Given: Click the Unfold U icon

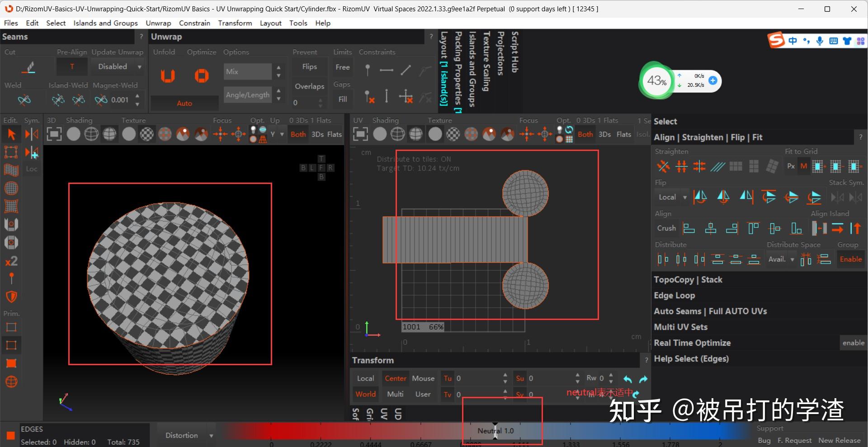Looking at the screenshot, I should [x=168, y=75].
